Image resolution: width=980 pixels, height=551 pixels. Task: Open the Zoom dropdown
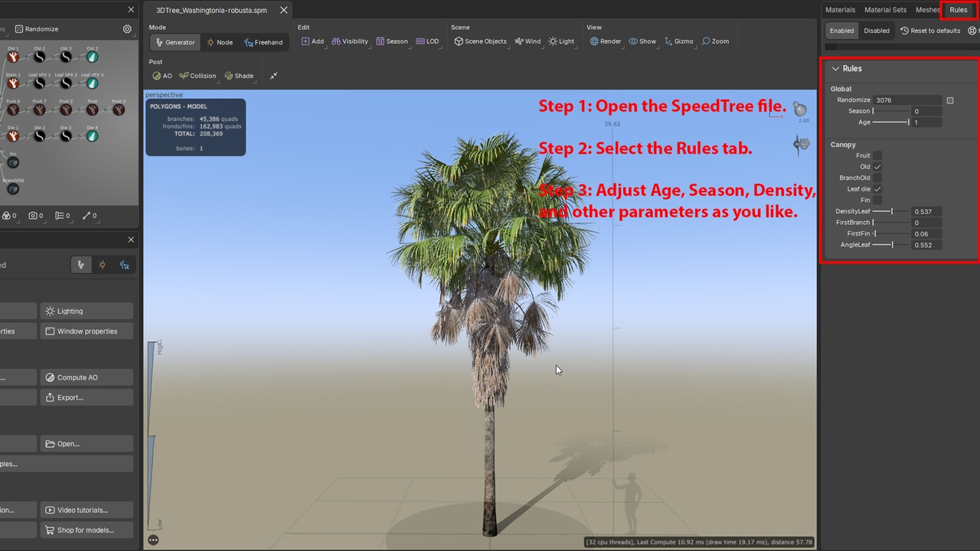point(715,41)
